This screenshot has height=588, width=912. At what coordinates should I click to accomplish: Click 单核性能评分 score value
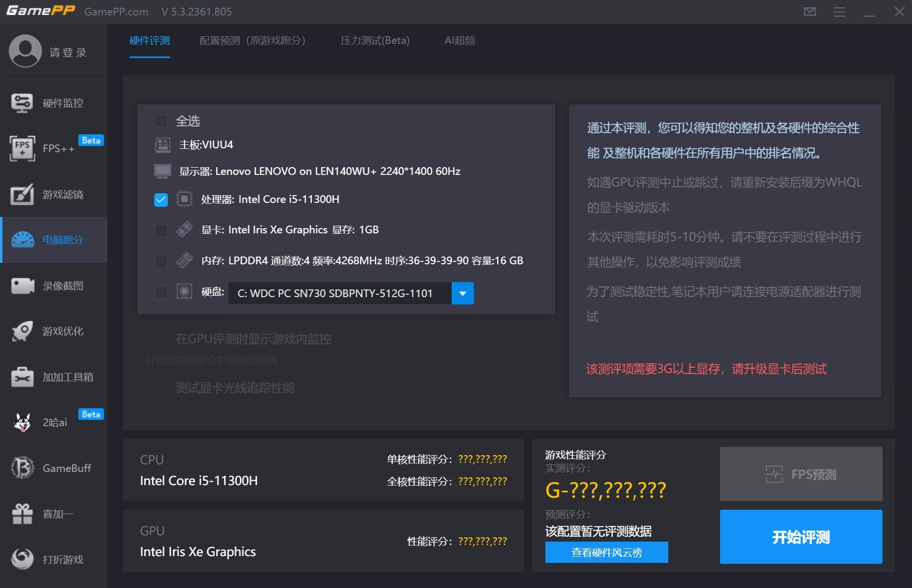click(x=482, y=459)
